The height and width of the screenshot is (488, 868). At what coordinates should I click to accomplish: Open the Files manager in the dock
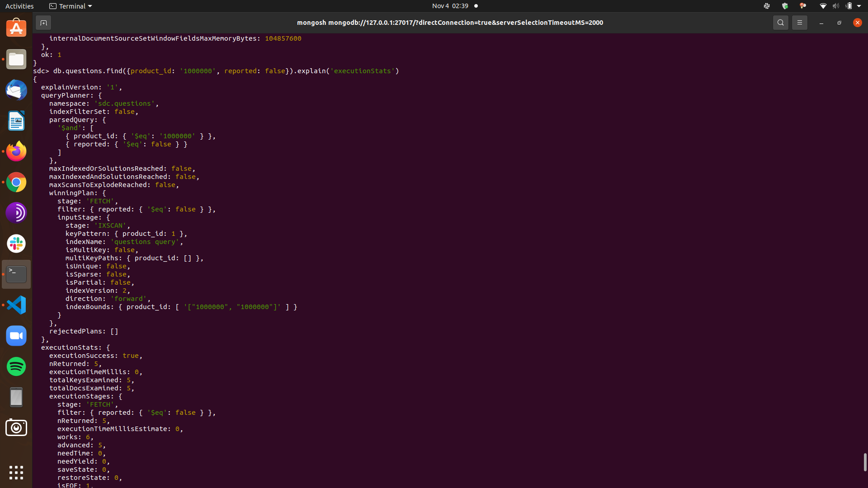(16, 59)
